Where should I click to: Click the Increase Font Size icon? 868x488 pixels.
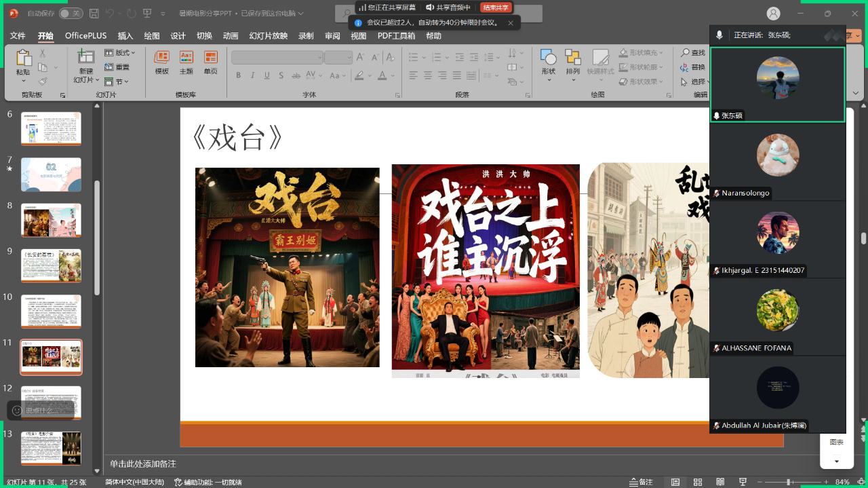[x=361, y=58]
